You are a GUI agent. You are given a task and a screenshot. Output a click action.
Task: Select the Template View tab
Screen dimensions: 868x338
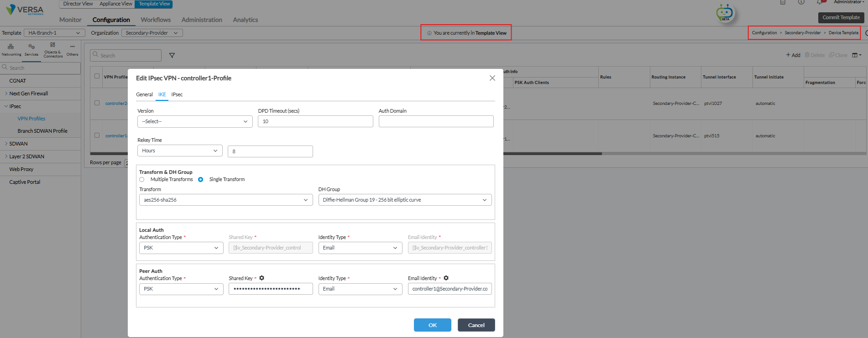[154, 4]
